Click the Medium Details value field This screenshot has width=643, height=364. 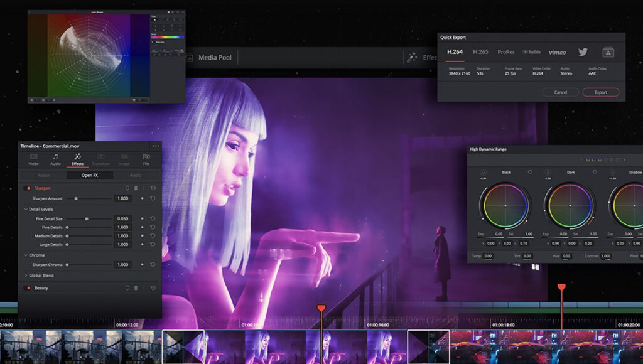122,236
